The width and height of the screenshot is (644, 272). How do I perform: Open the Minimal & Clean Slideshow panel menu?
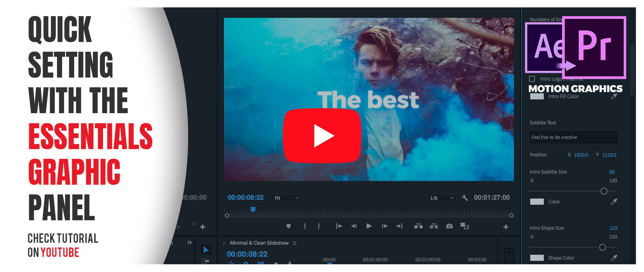click(294, 243)
